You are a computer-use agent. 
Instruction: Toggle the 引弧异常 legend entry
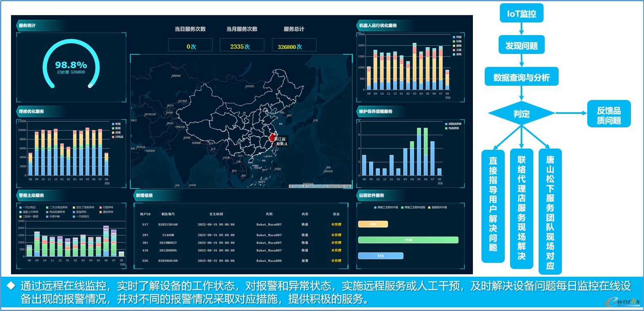coord(107,207)
